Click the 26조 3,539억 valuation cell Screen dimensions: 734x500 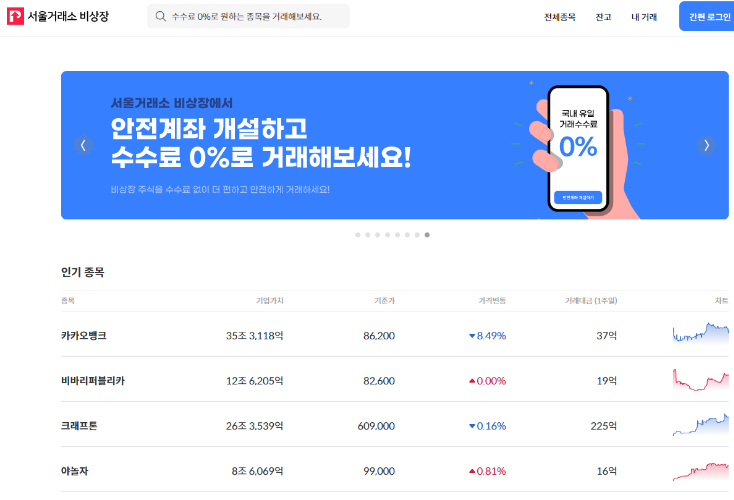(x=254, y=426)
